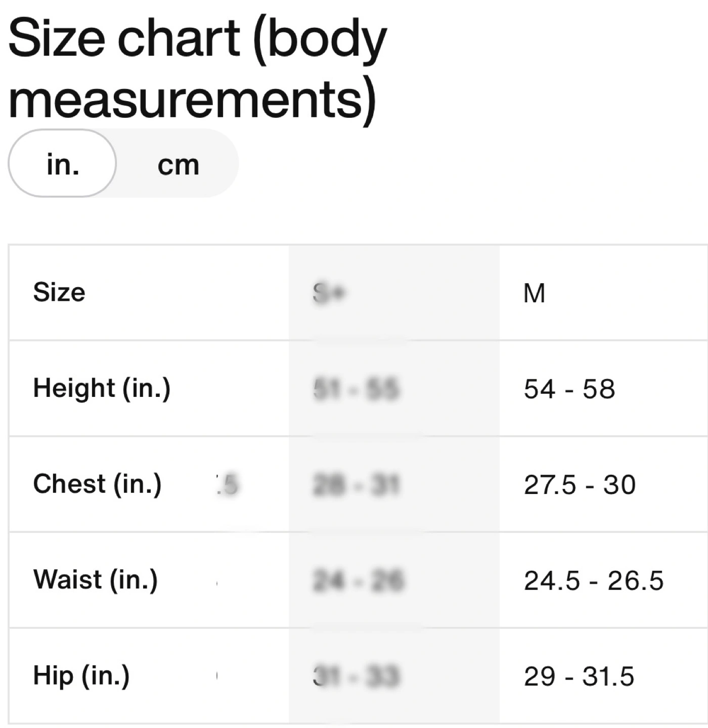
Task: Click the partially hidden .5 chest value
Action: pyautogui.click(x=227, y=485)
